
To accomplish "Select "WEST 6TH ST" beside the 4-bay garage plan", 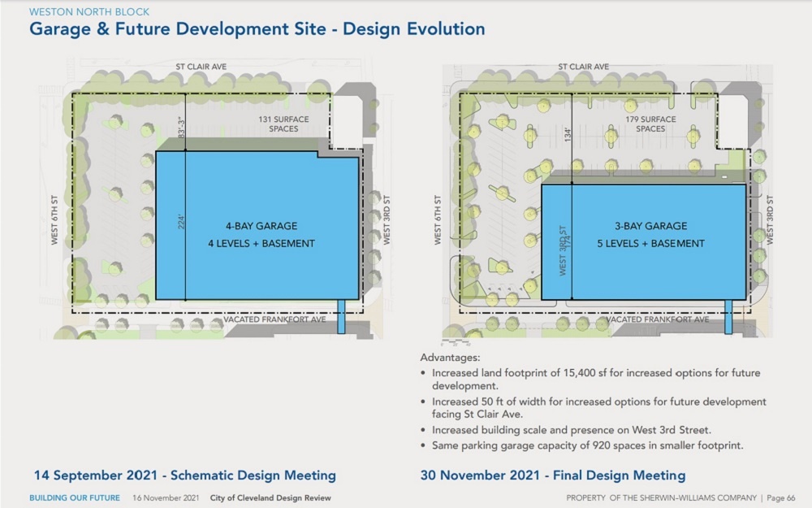I will [x=54, y=219].
